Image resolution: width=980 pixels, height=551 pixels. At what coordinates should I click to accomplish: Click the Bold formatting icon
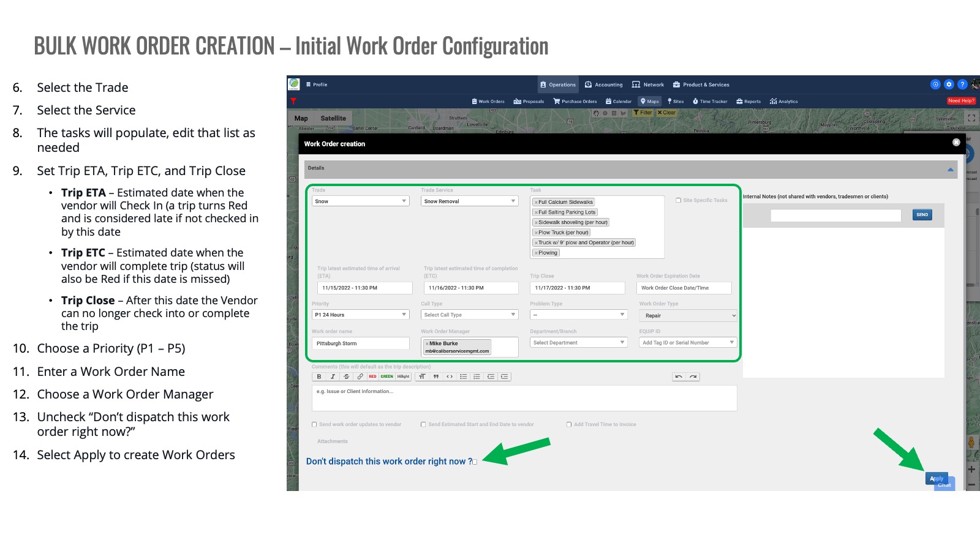[x=319, y=377]
